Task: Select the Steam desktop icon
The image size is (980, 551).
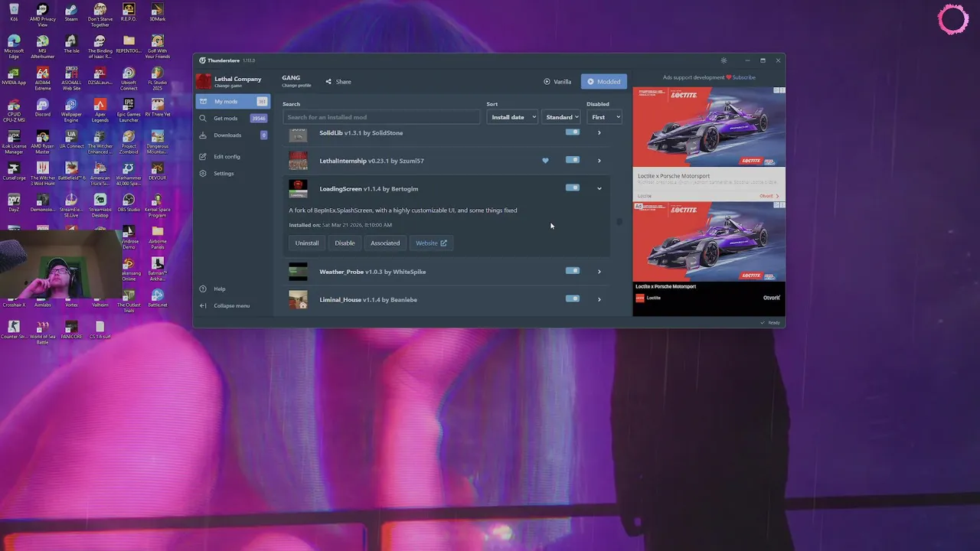Action: click(x=71, y=13)
